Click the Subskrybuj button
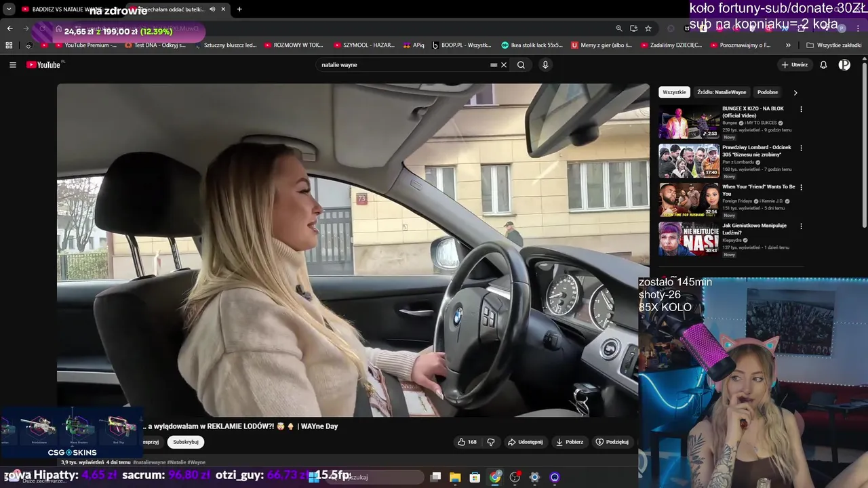 coord(186,442)
